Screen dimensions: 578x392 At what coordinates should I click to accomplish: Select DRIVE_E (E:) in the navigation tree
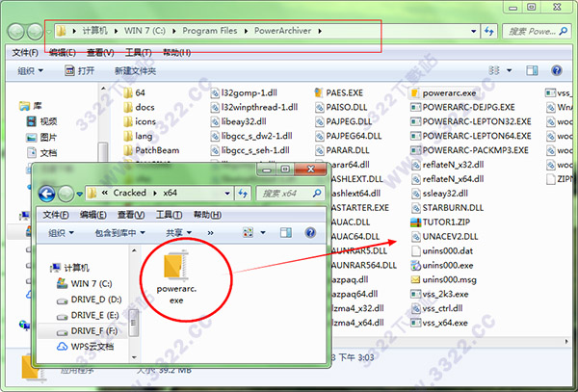pyautogui.click(x=88, y=315)
